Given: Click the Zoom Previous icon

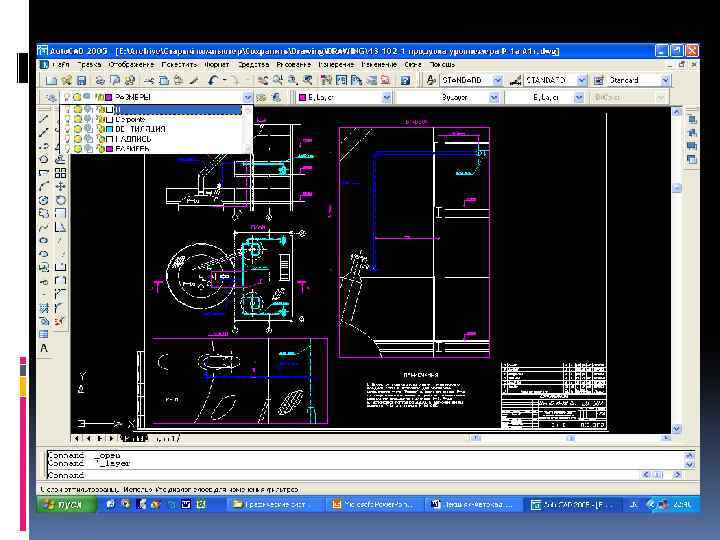Looking at the screenshot, I should point(307,81).
